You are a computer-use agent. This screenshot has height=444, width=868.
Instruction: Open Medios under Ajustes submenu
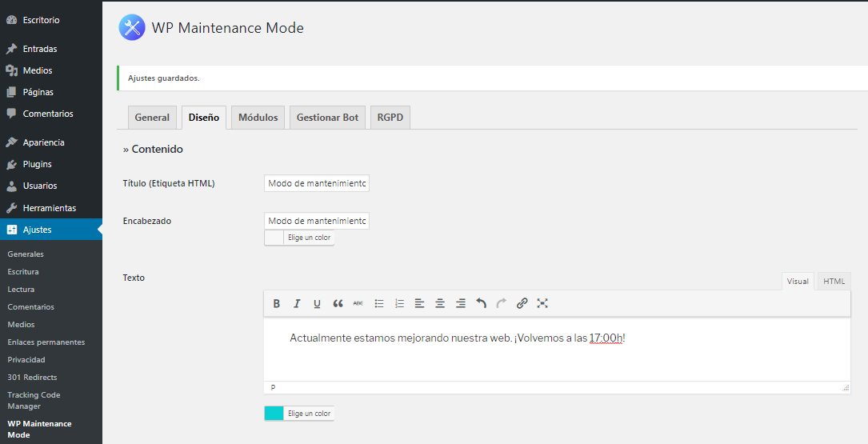click(21, 325)
